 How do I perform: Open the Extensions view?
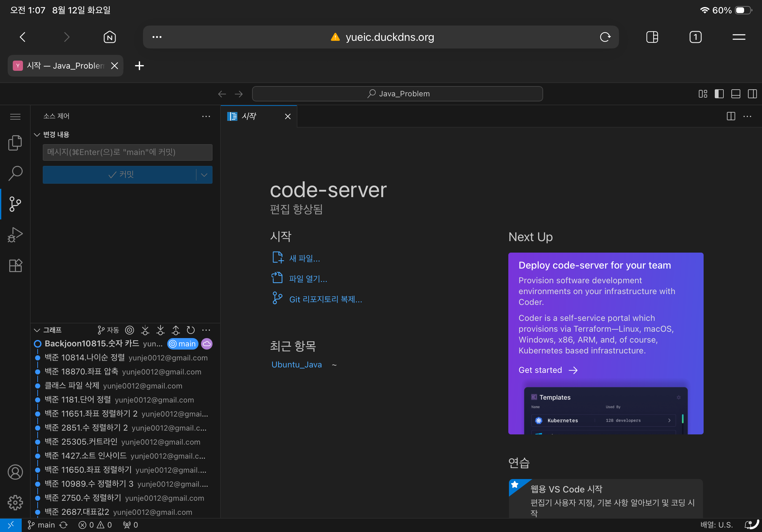(x=15, y=265)
